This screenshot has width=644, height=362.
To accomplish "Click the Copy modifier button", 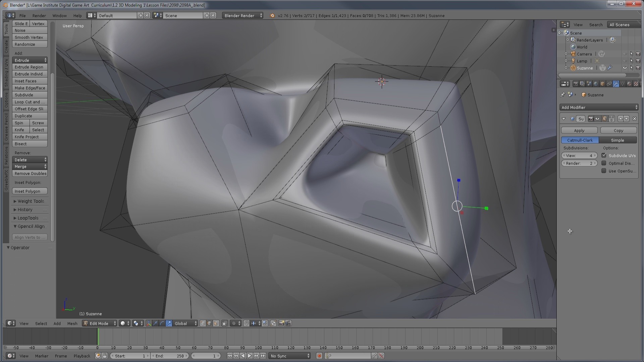I will (618, 130).
